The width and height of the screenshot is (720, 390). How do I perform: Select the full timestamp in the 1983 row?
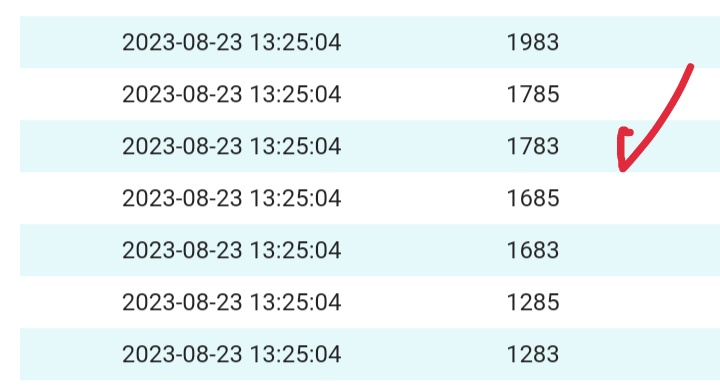pyautogui.click(x=231, y=42)
